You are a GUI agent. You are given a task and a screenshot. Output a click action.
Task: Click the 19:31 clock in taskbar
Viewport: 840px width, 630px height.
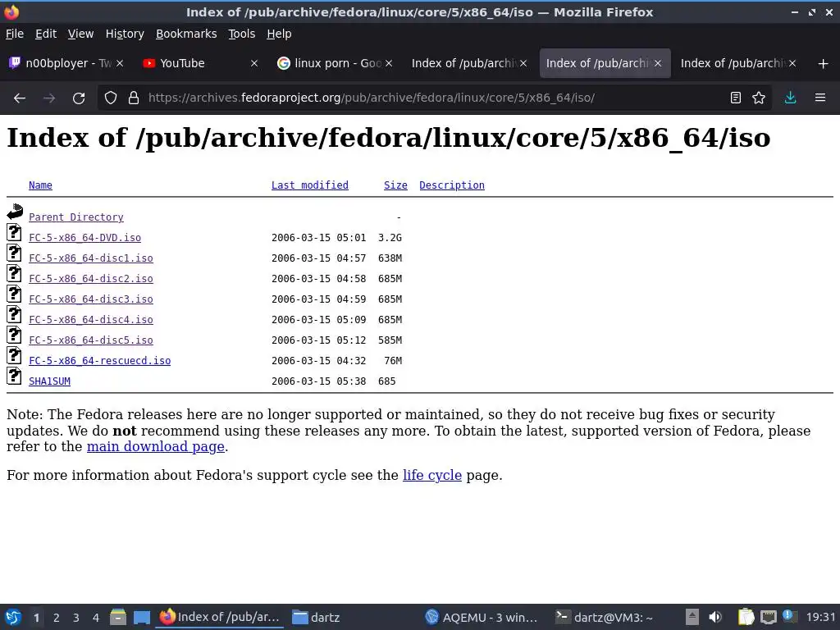(820, 617)
